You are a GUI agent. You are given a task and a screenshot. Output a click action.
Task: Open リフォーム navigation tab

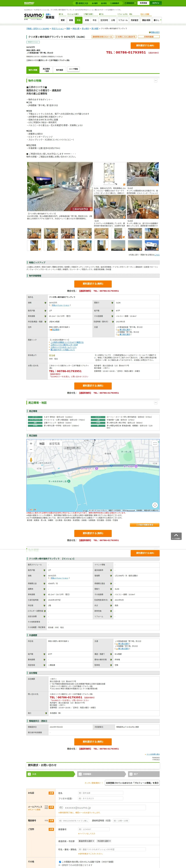point(123,20)
